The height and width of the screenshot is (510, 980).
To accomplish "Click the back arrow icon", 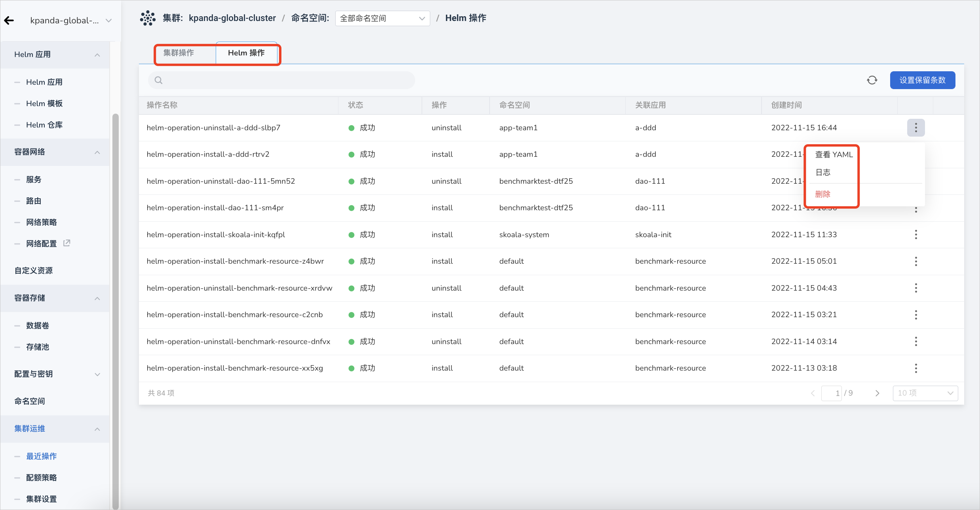I will 9,21.
